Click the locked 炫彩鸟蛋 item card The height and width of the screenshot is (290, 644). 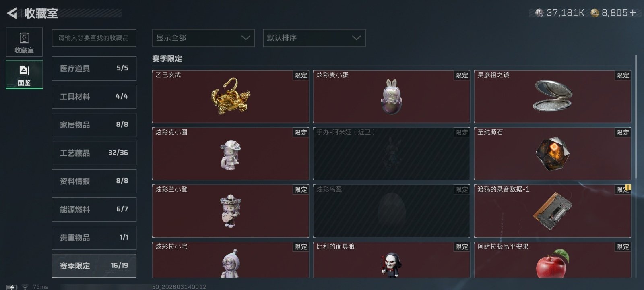tap(392, 211)
